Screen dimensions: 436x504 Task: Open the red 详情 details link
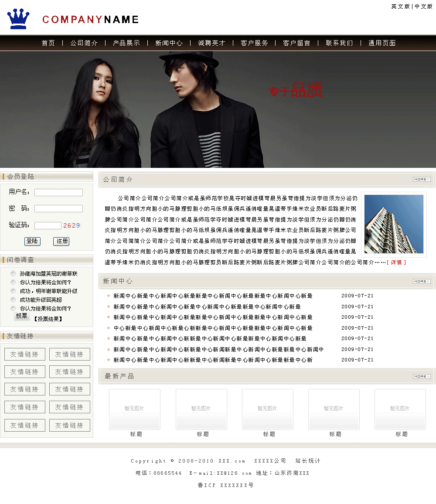tap(396, 262)
